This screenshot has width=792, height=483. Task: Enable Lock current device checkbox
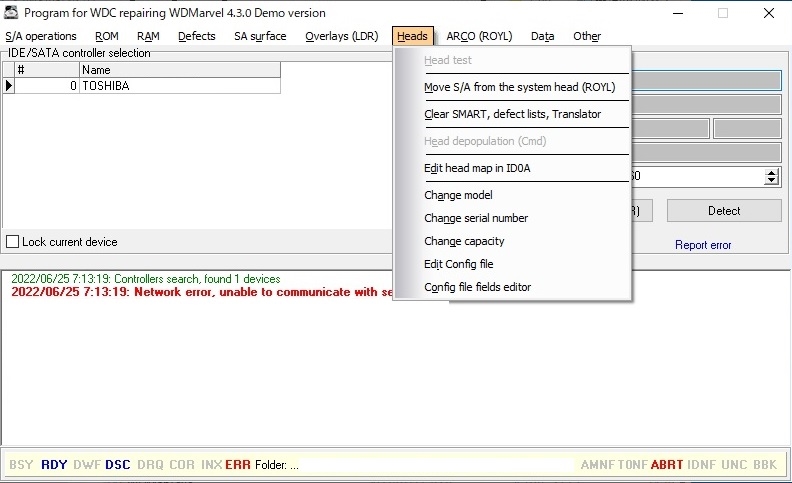[x=13, y=242]
